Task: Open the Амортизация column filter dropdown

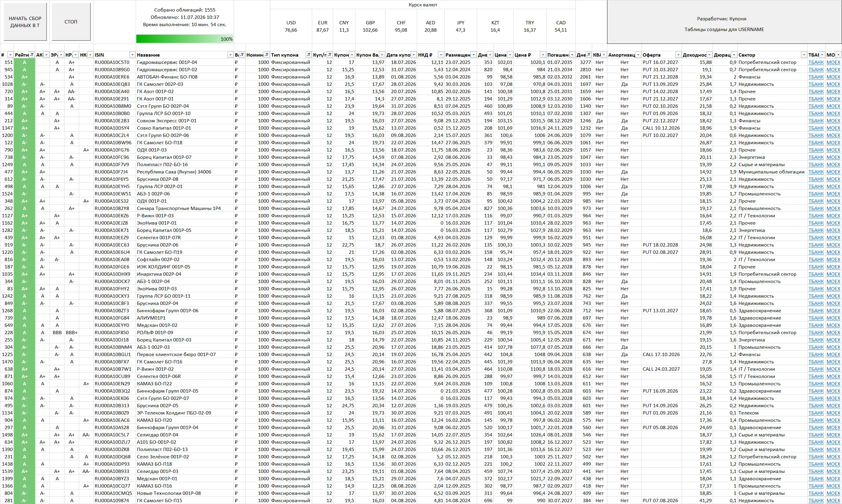Action: [x=638, y=55]
